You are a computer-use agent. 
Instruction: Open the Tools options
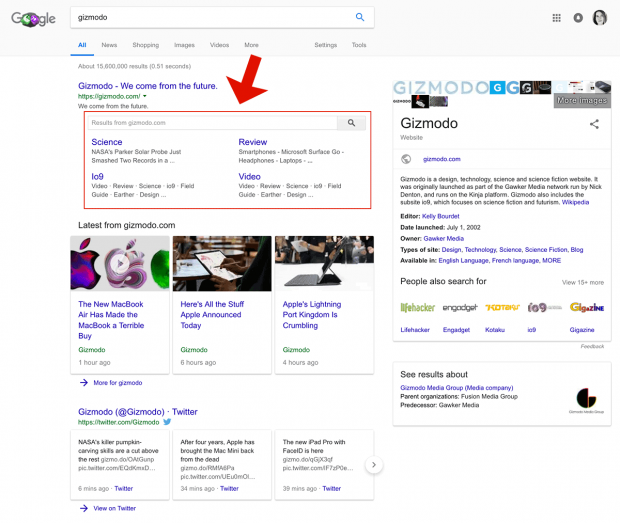[359, 45]
